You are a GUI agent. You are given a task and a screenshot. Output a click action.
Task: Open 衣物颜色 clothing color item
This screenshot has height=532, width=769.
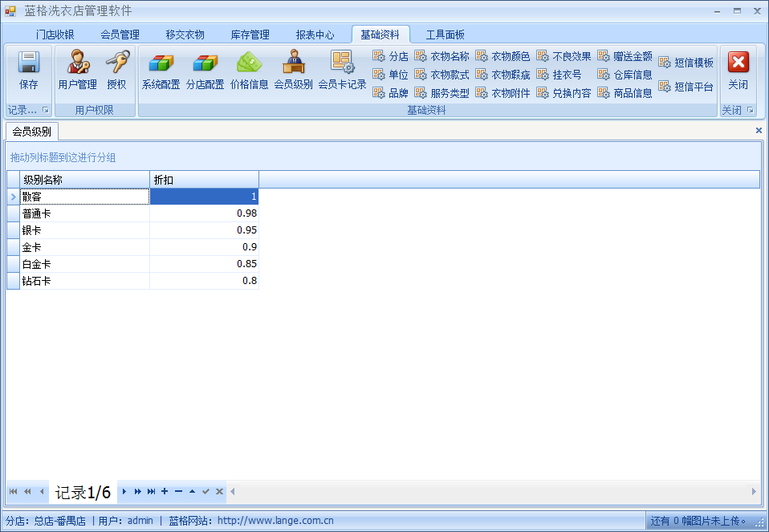(x=502, y=56)
